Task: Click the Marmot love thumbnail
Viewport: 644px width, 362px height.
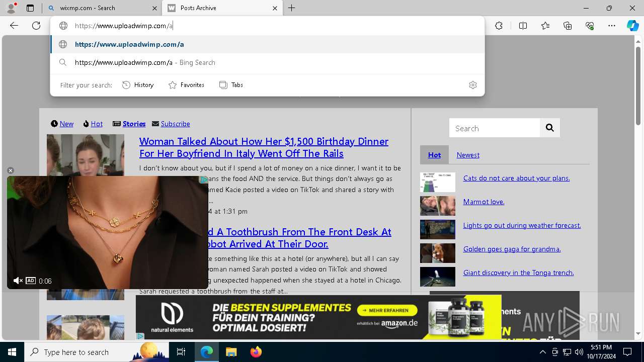Action: [438, 206]
